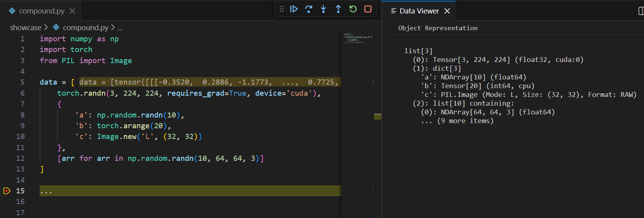Click the highlighted '...' on line 15

pos(46,191)
